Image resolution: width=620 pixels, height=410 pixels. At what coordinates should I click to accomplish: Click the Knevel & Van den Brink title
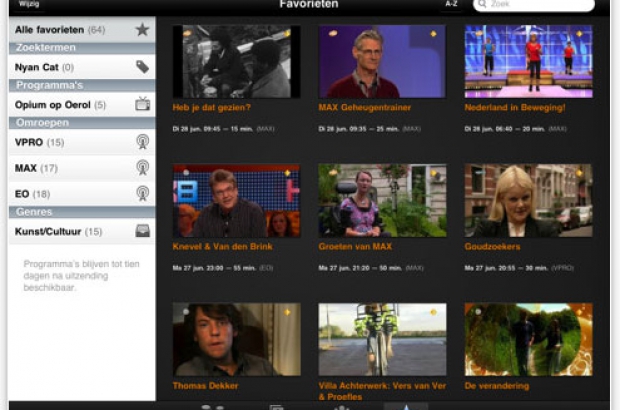pos(223,247)
